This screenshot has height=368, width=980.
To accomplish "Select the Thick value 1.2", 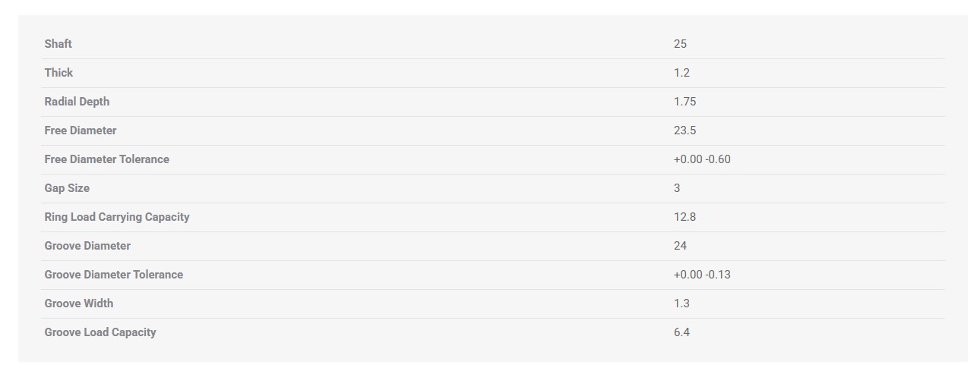I will tap(681, 73).
